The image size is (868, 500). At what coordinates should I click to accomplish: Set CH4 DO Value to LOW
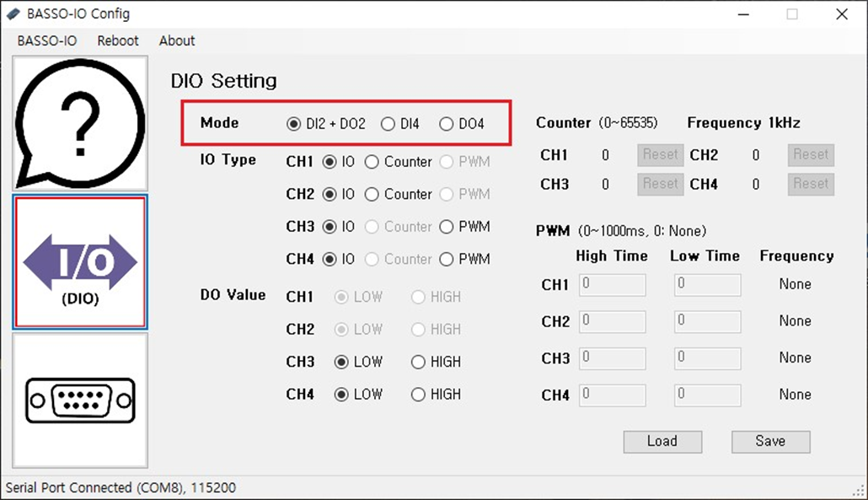pyautogui.click(x=358, y=395)
